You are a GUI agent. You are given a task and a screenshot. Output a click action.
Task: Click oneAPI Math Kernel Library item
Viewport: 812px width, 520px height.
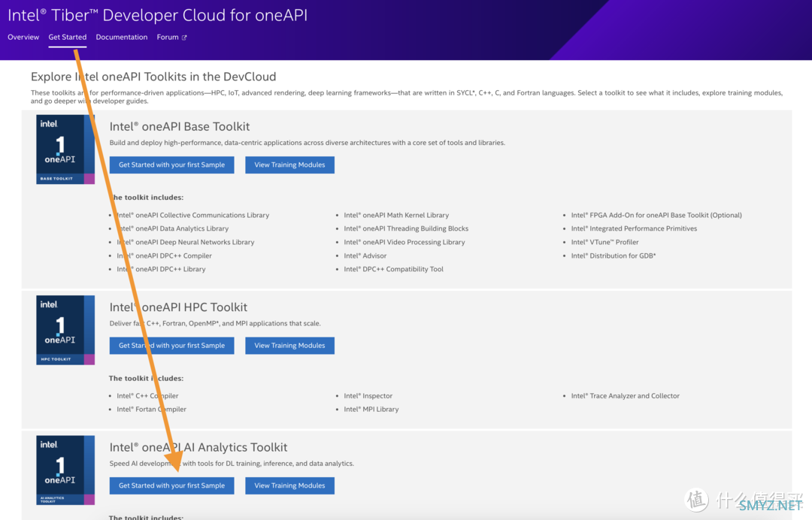pos(396,215)
